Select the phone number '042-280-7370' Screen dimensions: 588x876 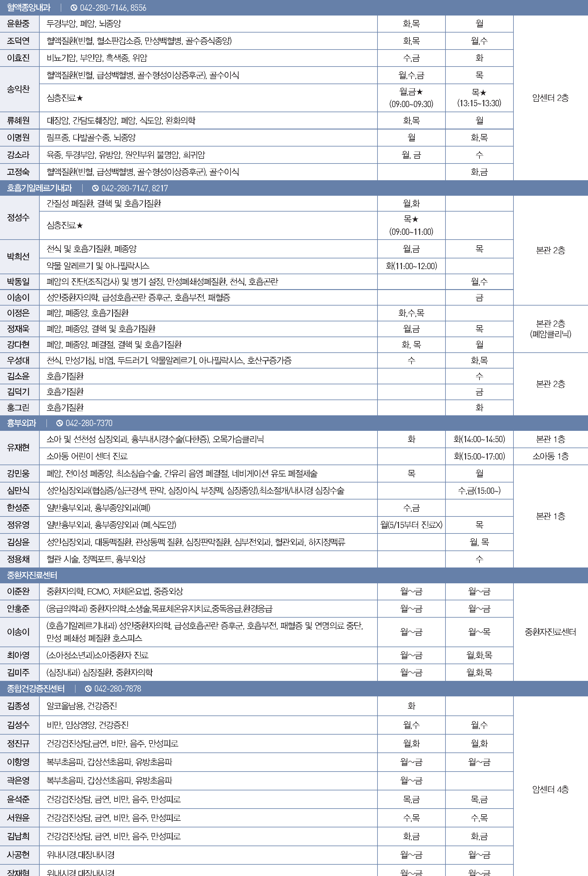89,423
